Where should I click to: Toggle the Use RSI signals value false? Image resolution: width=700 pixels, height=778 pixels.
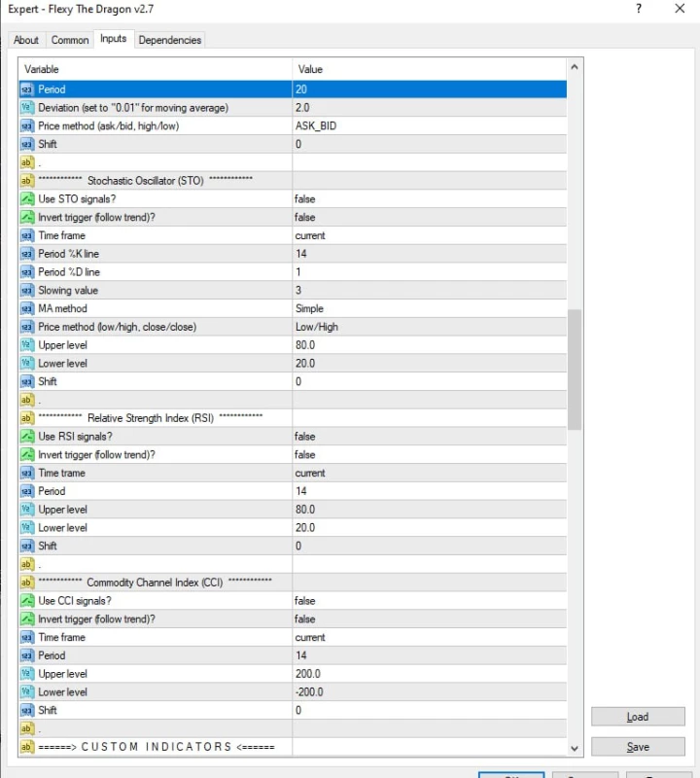tap(428, 437)
